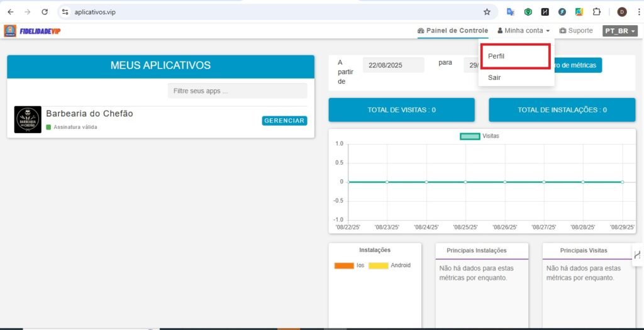Bookmark this page with the star icon

coord(487,12)
